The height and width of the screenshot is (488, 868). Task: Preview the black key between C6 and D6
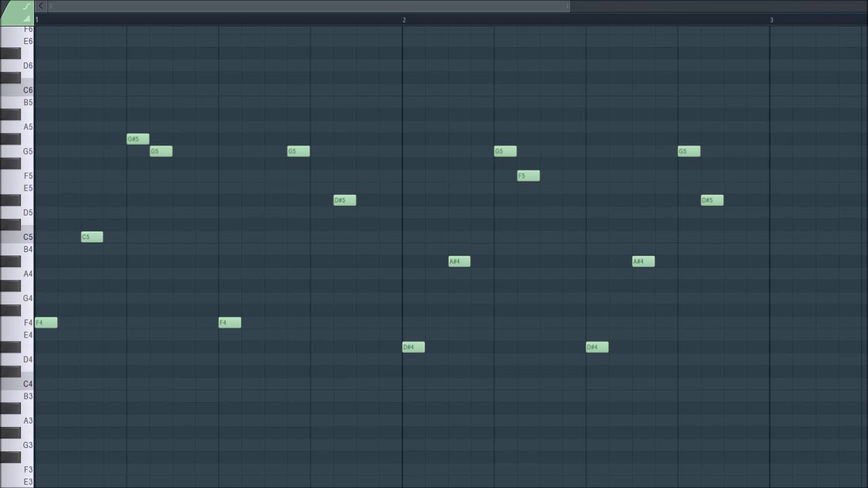pos(10,78)
